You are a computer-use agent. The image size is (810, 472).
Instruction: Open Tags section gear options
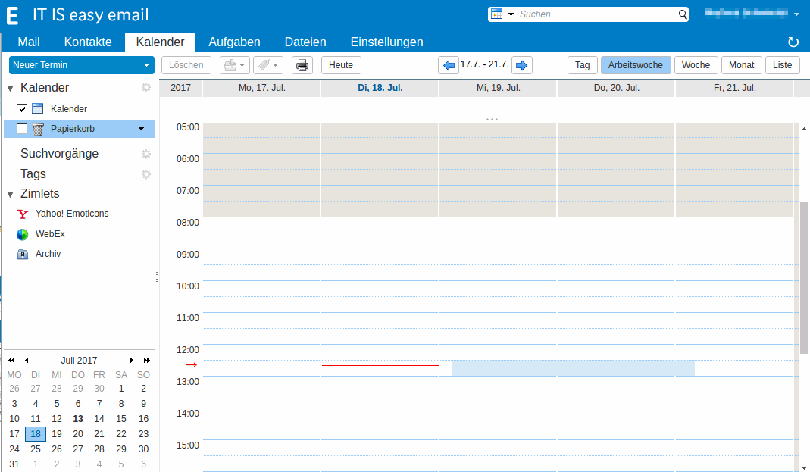pyautogui.click(x=147, y=174)
